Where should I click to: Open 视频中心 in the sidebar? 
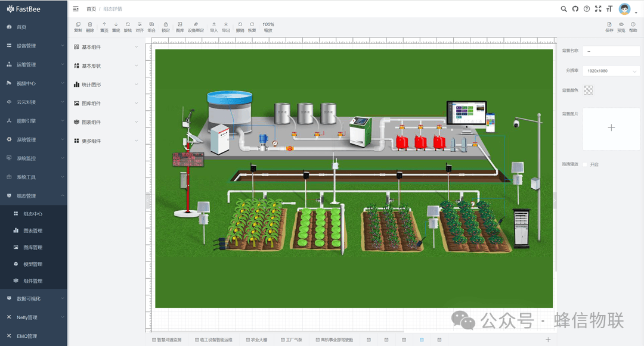[x=33, y=83]
